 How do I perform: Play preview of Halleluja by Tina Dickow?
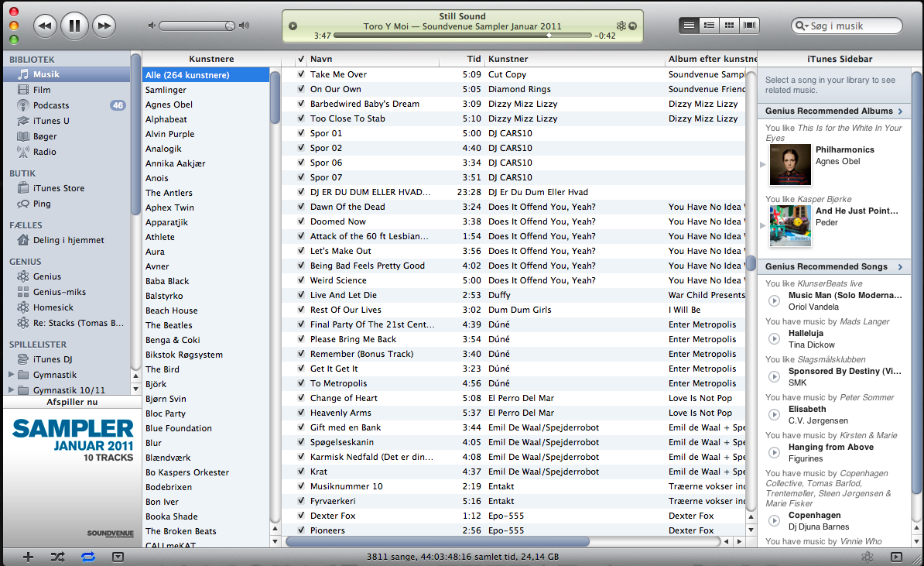pyautogui.click(x=774, y=339)
